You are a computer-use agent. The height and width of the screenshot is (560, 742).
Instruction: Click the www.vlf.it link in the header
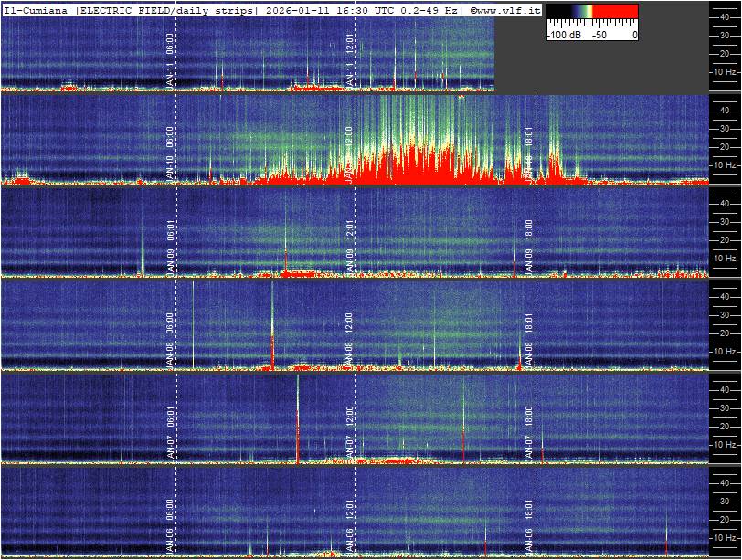click(x=508, y=9)
